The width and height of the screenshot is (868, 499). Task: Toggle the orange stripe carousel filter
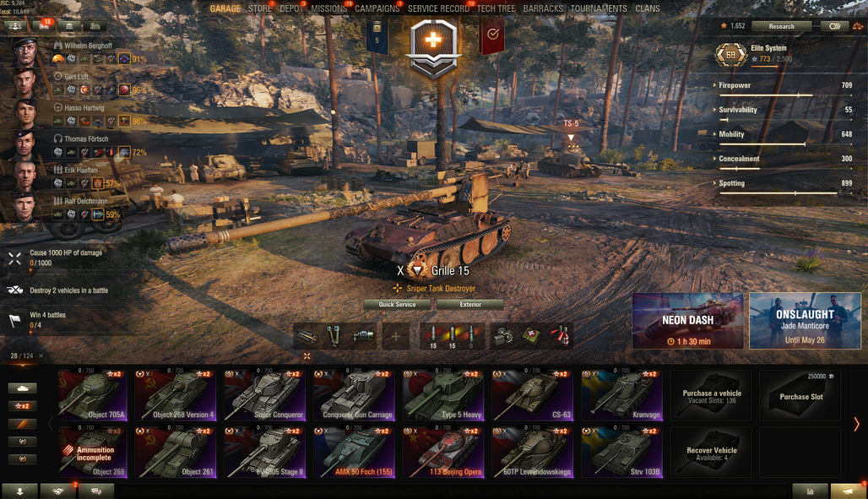click(x=23, y=424)
